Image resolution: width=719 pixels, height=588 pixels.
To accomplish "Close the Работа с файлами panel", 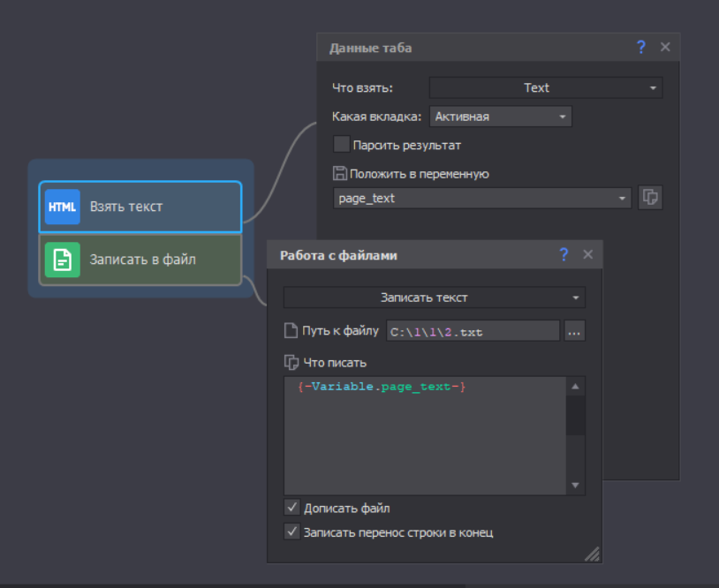I will 588,254.
